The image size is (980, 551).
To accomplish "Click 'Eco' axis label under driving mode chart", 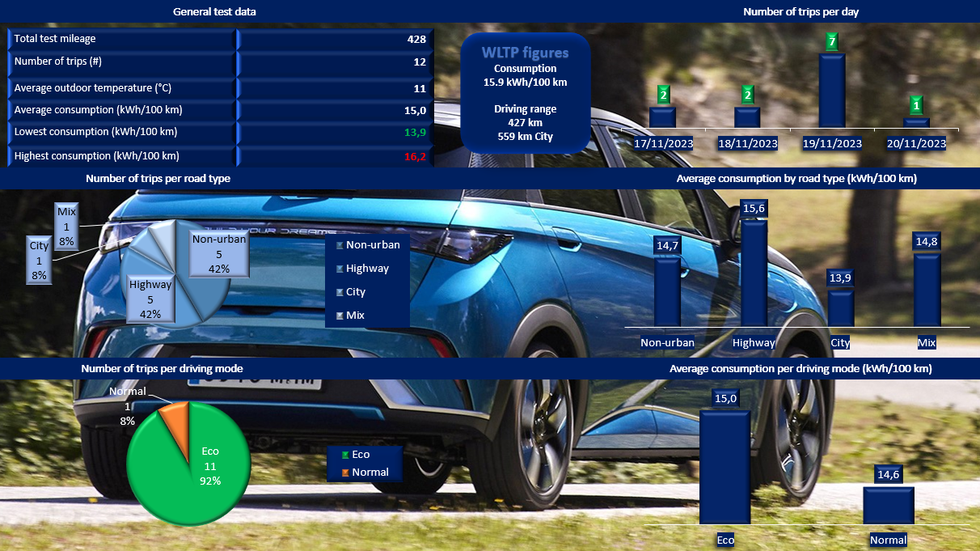I will pyautogui.click(x=725, y=540).
